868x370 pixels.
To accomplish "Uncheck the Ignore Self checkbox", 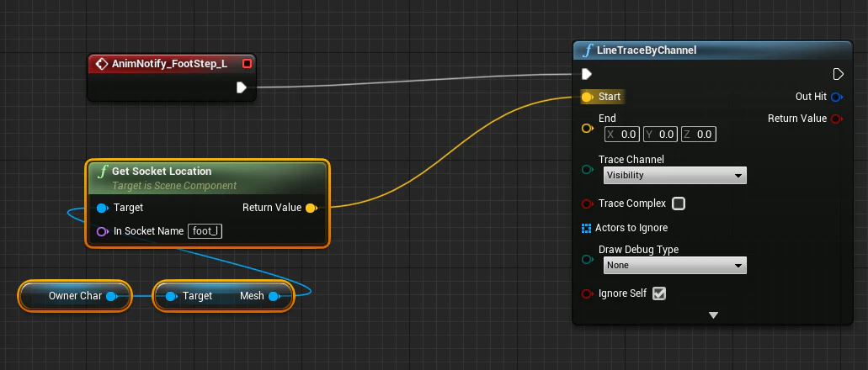I will point(658,293).
